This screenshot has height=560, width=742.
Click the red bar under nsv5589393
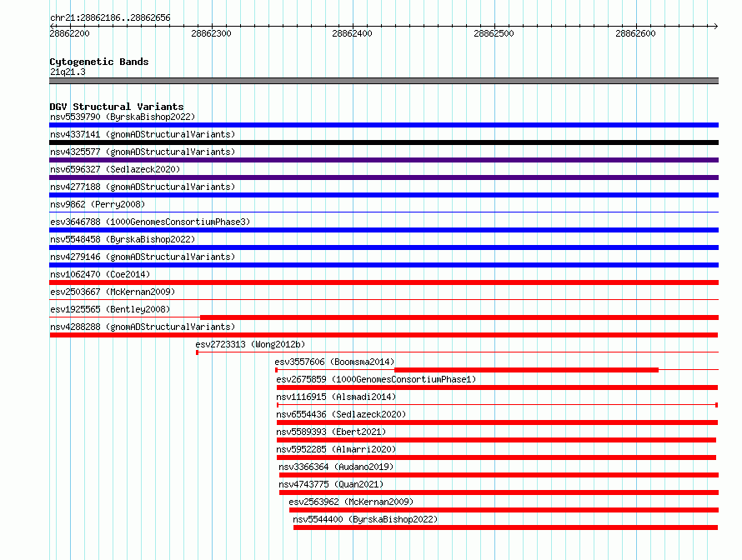click(x=496, y=440)
